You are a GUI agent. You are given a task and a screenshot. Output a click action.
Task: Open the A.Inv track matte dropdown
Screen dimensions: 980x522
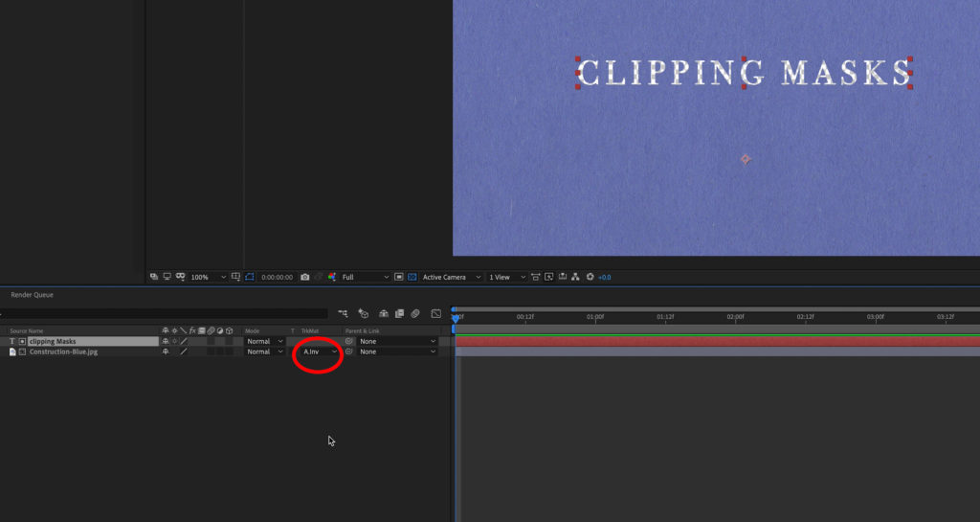(x=320, y=352)
